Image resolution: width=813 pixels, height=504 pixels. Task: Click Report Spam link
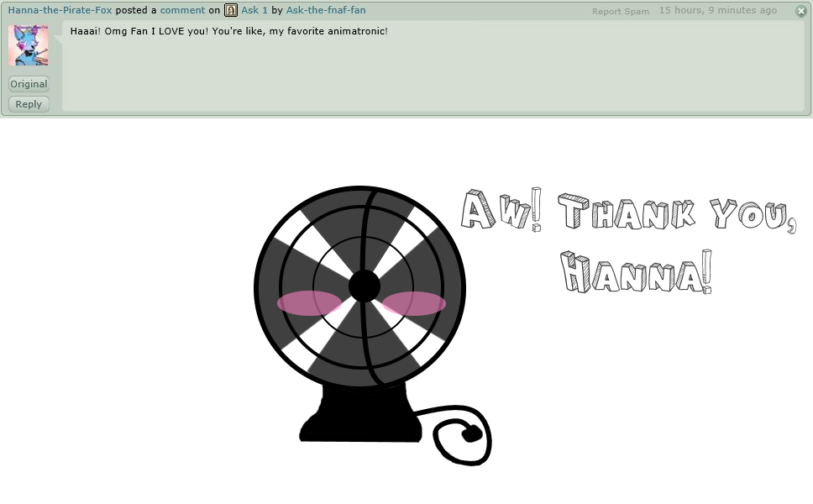(620, 11)
